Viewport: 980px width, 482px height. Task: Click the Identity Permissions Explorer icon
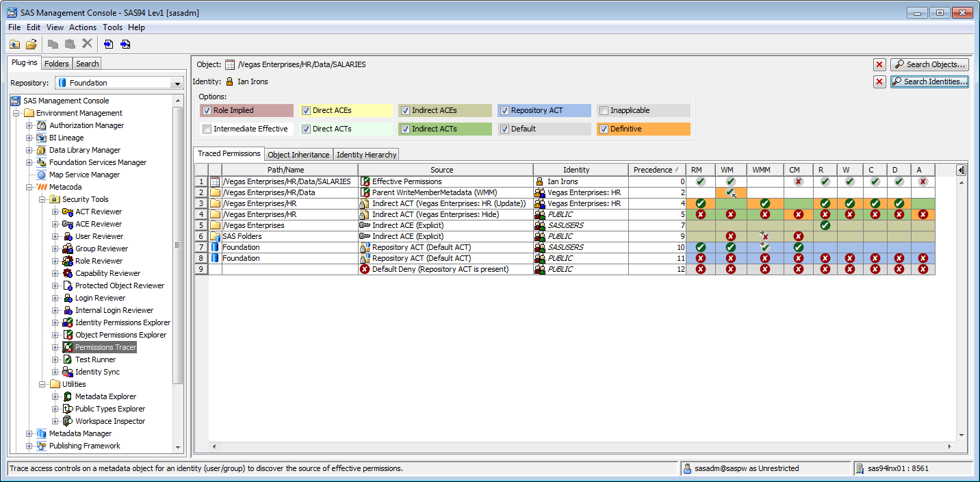pos(68,322)
